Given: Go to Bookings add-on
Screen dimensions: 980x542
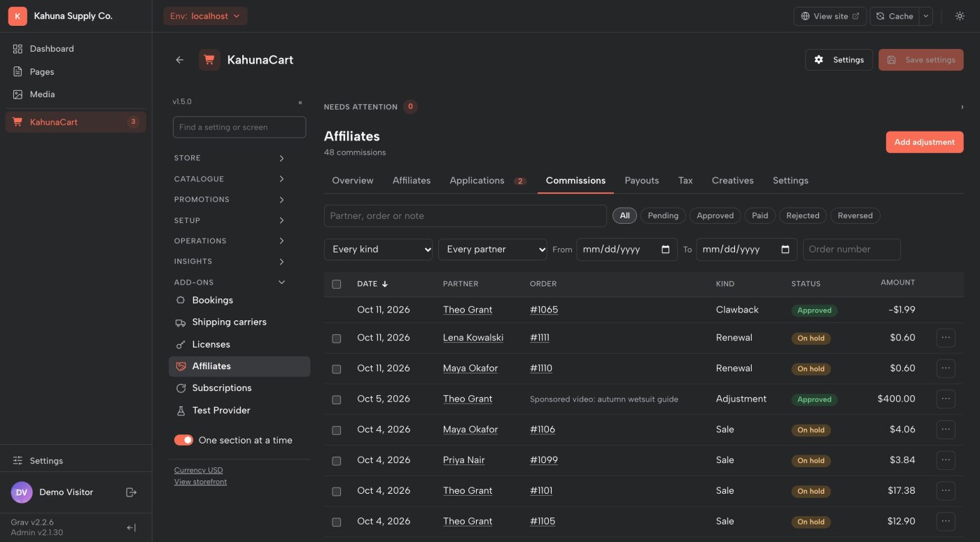Looking at the screenshot, I should [239, 300].
